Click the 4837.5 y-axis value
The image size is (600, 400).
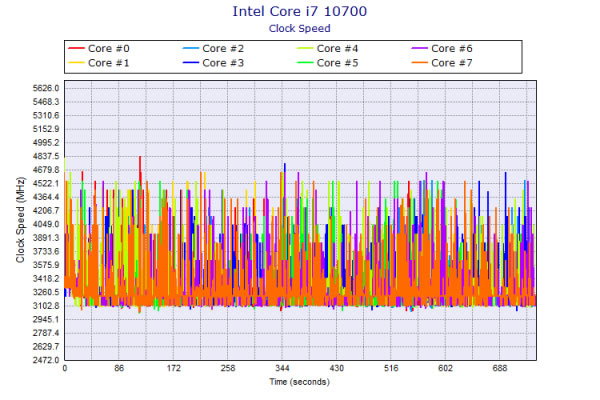tap(46, 156)
